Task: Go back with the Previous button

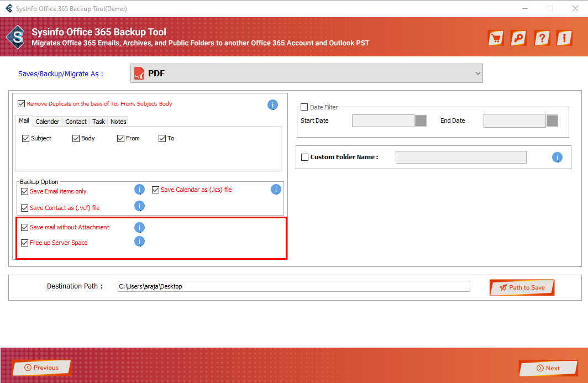Action: [x=41, y=368]
